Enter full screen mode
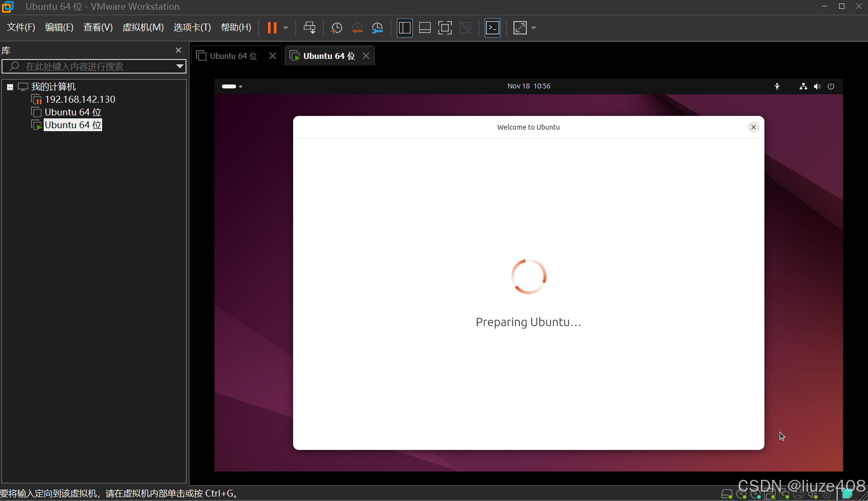Viewport: 868px width, 501px height. click(445, 28)
